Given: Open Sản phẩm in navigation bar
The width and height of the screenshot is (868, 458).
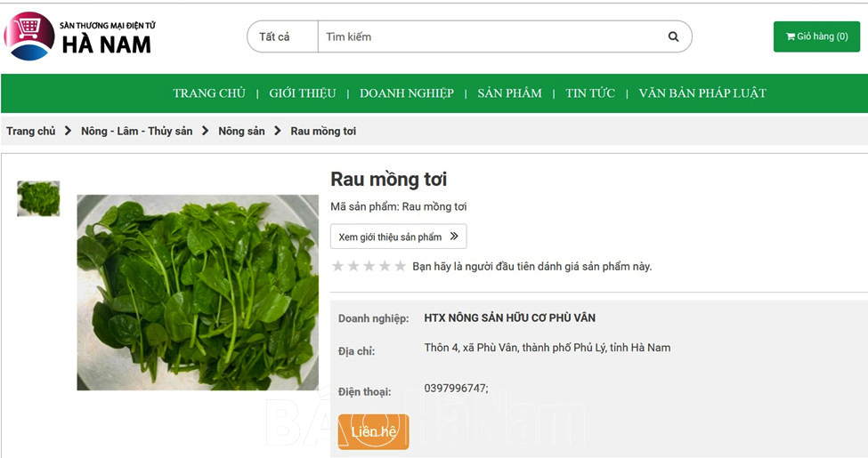Looking at the screenshot, I should click(509, 93).
